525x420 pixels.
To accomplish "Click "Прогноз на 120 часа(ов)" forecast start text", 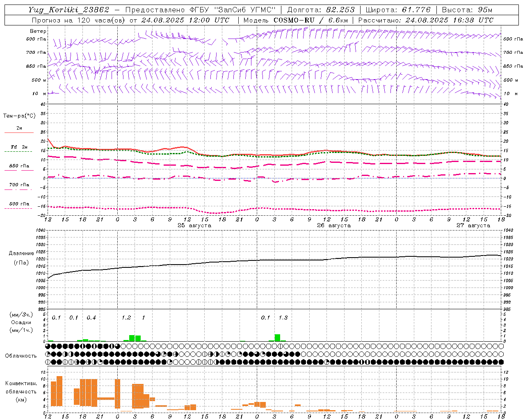I will click(79, 20).
